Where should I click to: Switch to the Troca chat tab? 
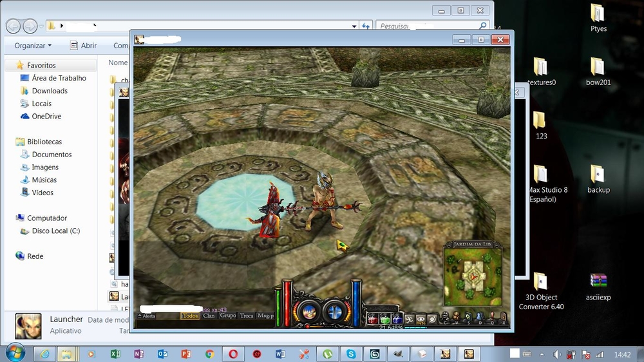point(247,316)
